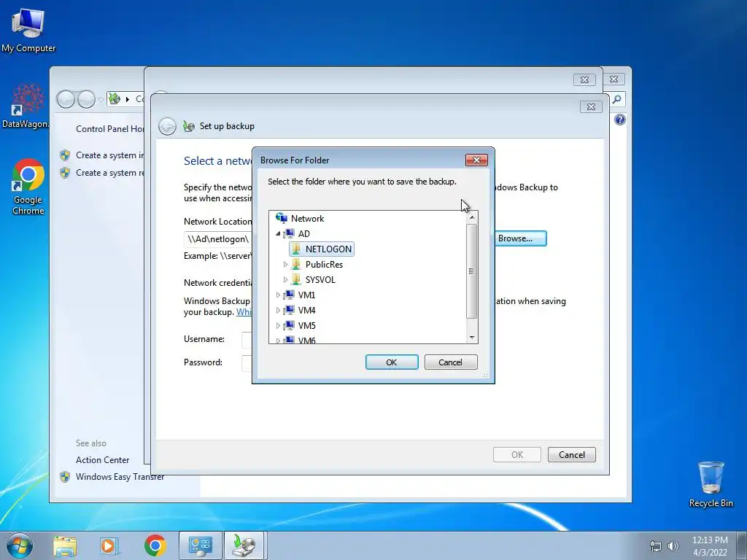Click the help question mark icon
Screen dimensions: 747x560
[x=620, y=120]
